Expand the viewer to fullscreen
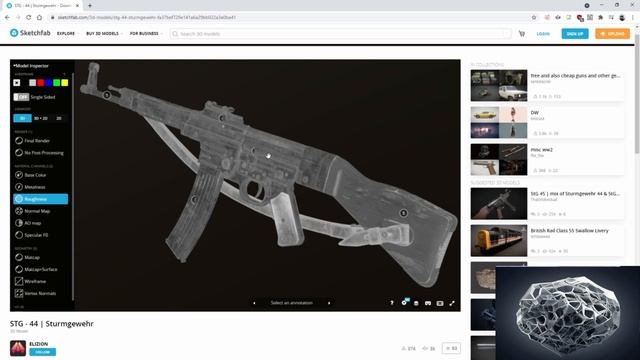The height and width of the screenshot is (360, 640). [x=452, y=303]
